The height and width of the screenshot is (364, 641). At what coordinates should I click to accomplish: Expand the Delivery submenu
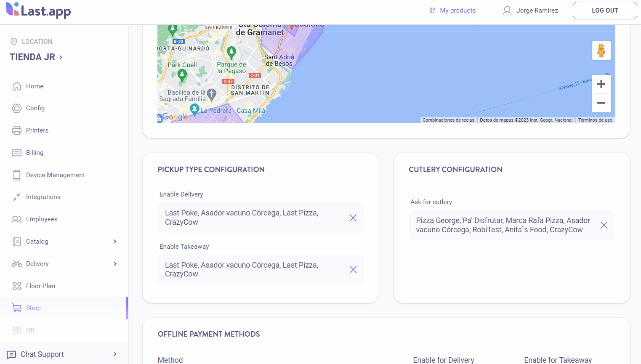coord(115,264)
